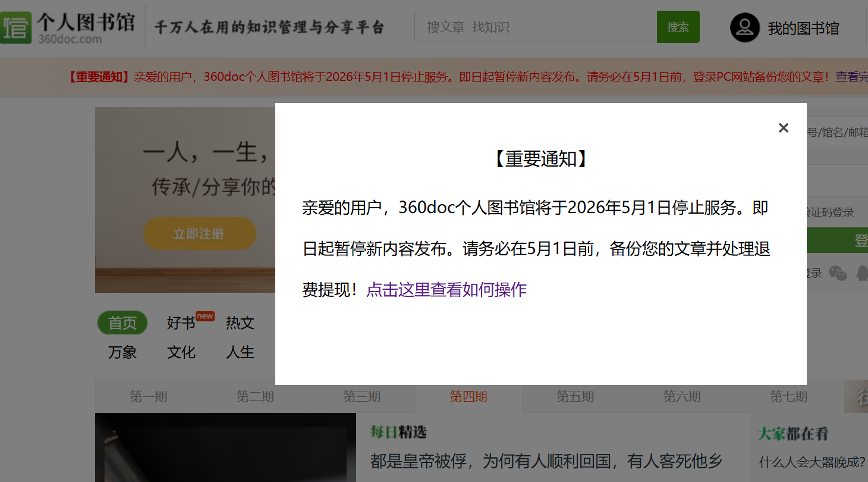Select the 第一期 tab

(148, 396)
